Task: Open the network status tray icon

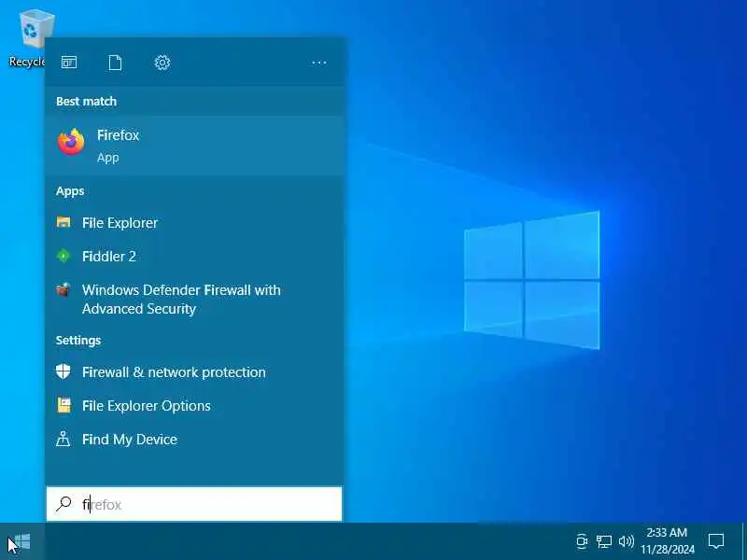Action: [x=603, y=541]
